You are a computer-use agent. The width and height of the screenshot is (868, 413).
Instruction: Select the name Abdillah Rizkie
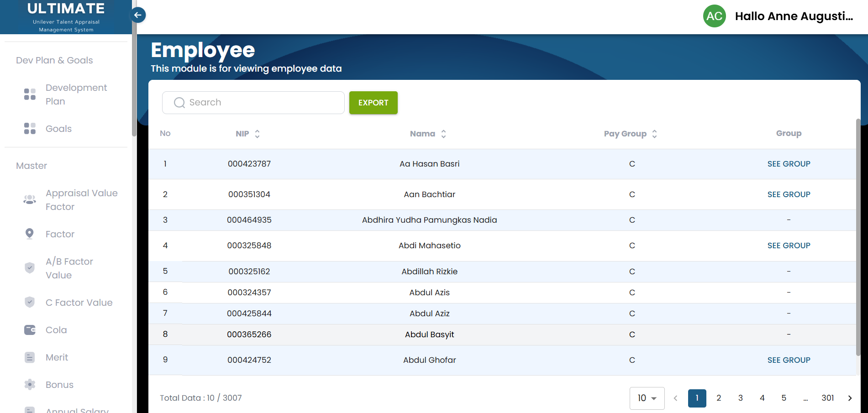coord(430,272)
